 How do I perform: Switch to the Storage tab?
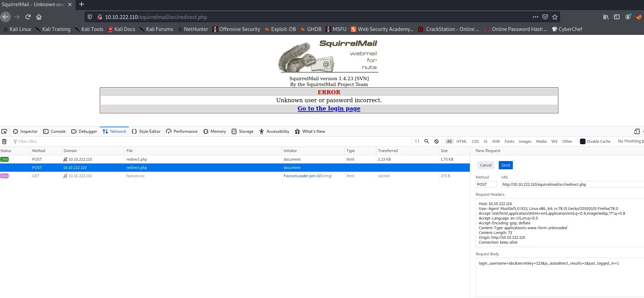point(243,131)
